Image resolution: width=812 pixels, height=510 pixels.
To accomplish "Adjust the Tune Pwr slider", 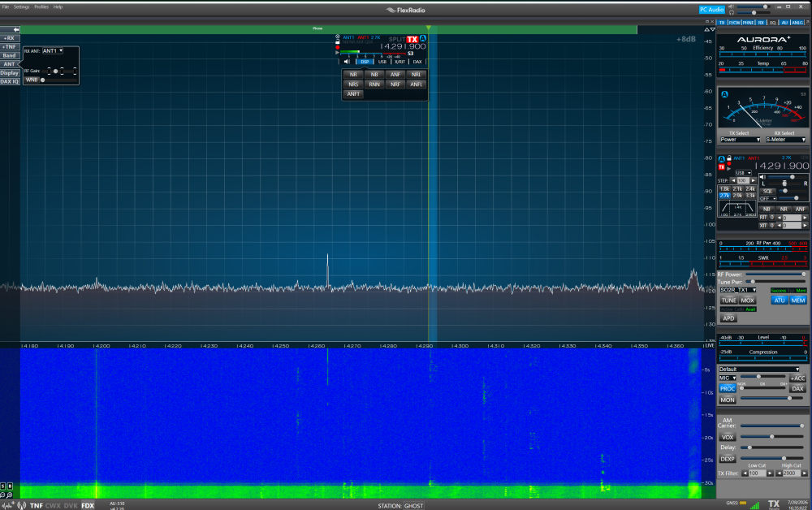I will [775, 282].
